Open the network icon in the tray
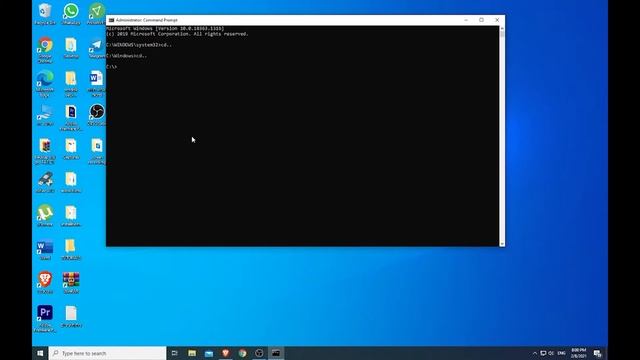The width and height of the screenshot is (640, 360). [543, 353]
